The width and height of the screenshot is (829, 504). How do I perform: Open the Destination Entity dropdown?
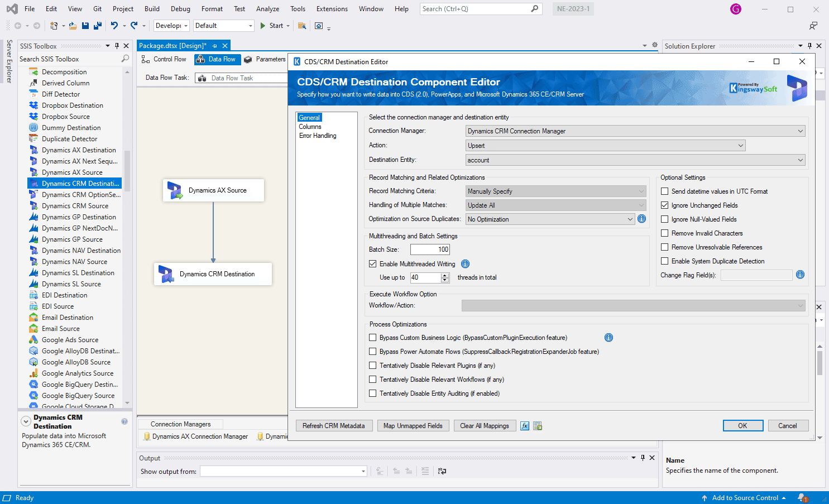(x=635, y=160)
